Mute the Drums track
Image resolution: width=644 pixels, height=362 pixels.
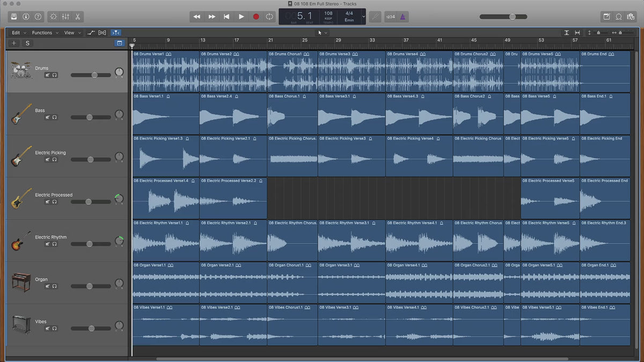[47, 75]
